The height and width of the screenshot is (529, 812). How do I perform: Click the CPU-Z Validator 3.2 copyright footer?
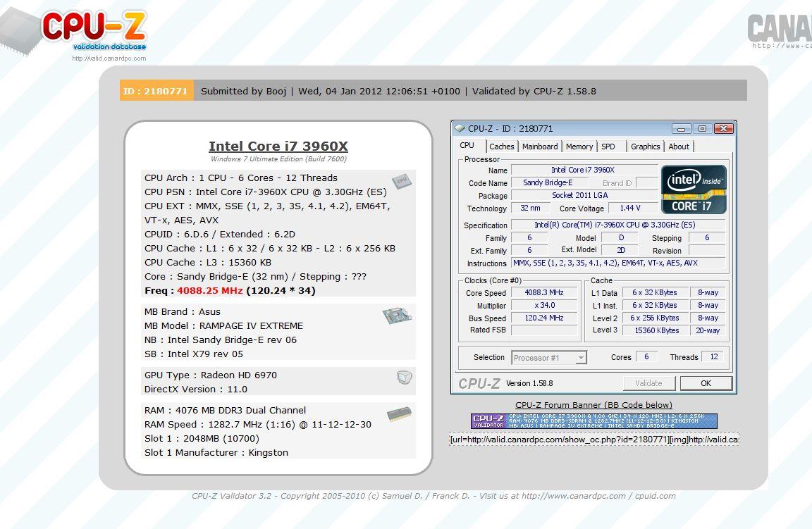click(x=433, y=496)
